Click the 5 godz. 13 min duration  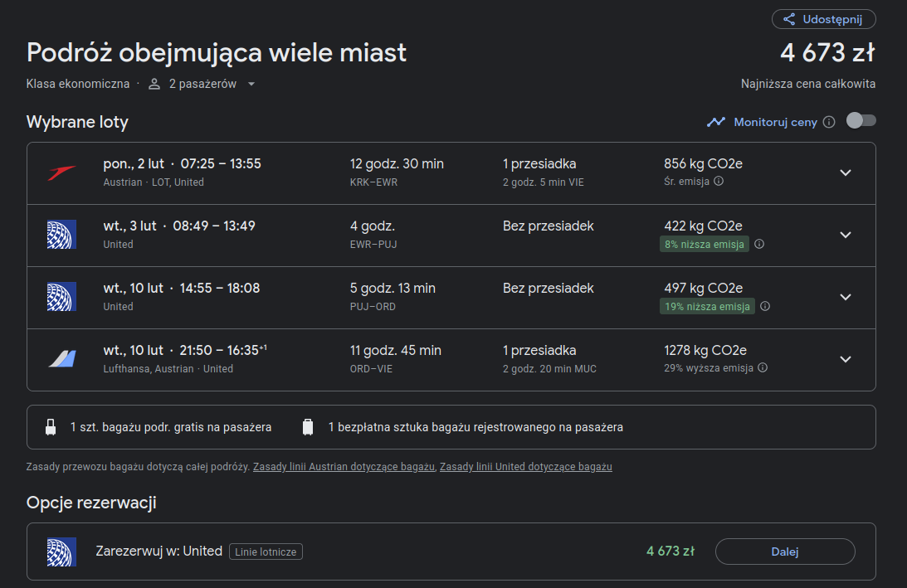(393, 289)
